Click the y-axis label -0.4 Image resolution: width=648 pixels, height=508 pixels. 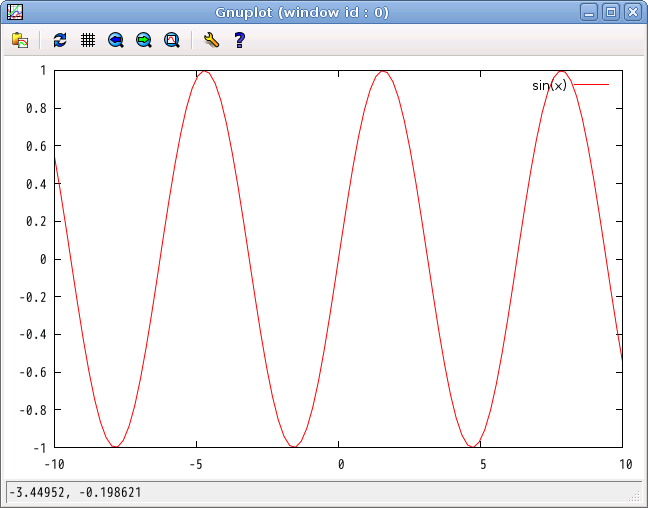click(33, 335)
